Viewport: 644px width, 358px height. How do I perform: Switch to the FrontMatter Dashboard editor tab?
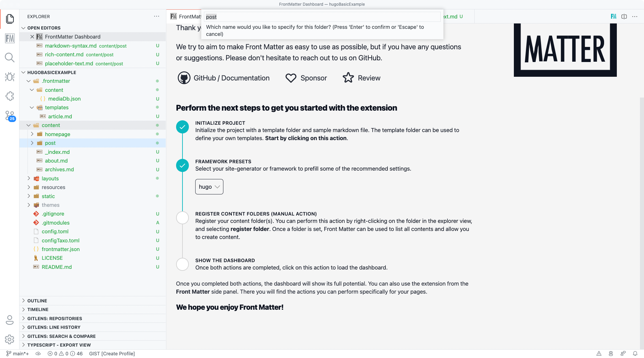click(186, 16)
